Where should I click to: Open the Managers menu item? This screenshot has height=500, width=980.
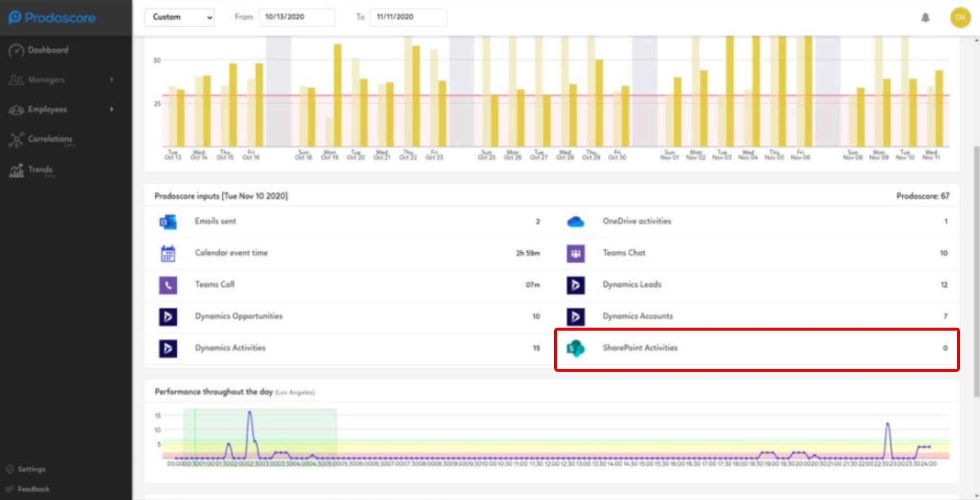pos(46,79)
